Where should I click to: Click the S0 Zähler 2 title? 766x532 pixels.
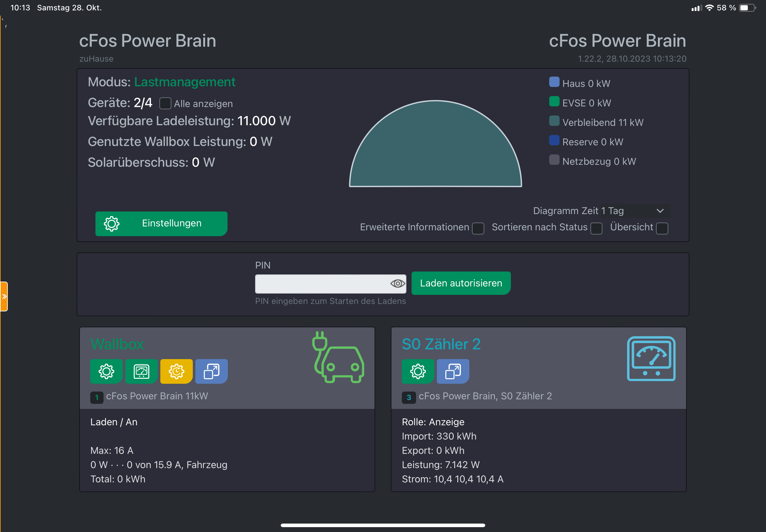441,344
